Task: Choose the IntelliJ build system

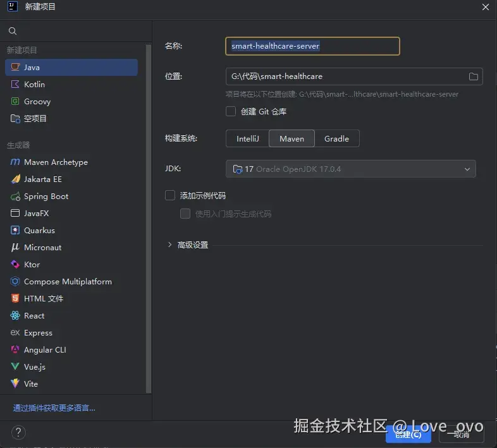Action: 247,138
